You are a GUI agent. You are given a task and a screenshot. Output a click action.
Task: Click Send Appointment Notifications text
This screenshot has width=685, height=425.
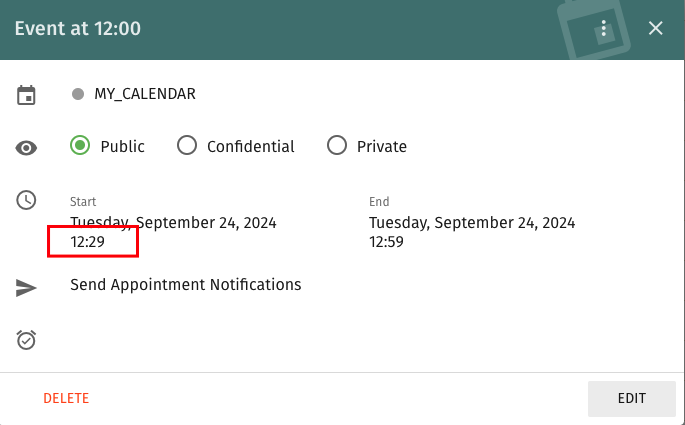coord(185,285)
